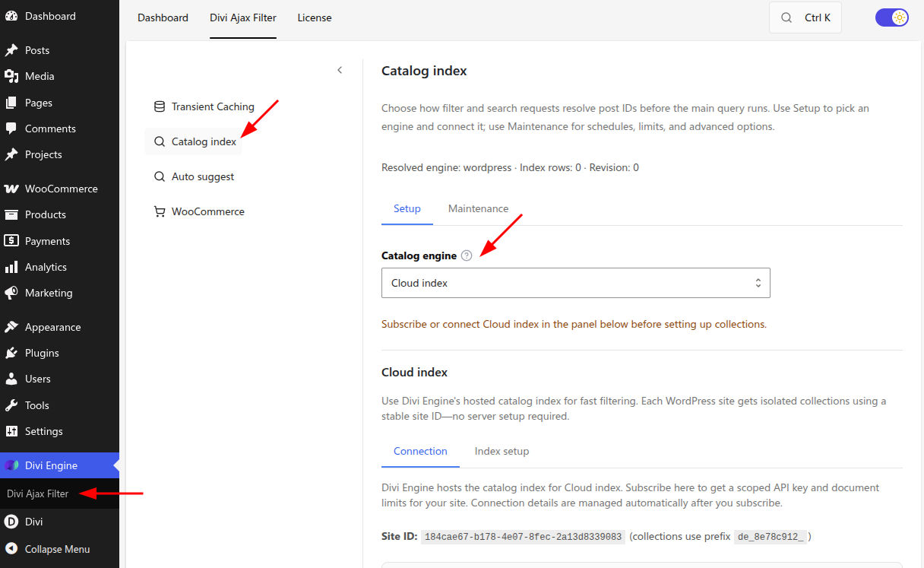The height and width of the screenshot is (568, 924).
Task: Click the Users person icon
Action: click(11, 379)
